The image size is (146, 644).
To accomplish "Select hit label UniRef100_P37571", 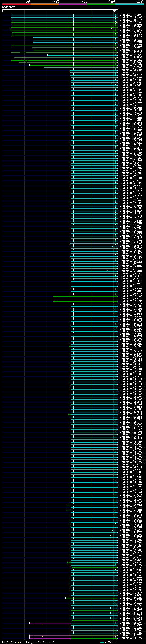I will tap(131, 635).
